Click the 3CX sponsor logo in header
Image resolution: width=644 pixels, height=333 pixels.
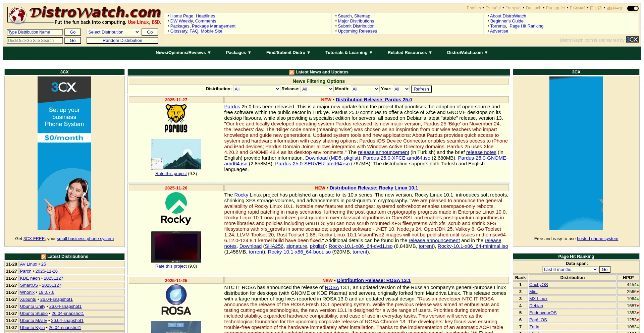click(632, 40)
